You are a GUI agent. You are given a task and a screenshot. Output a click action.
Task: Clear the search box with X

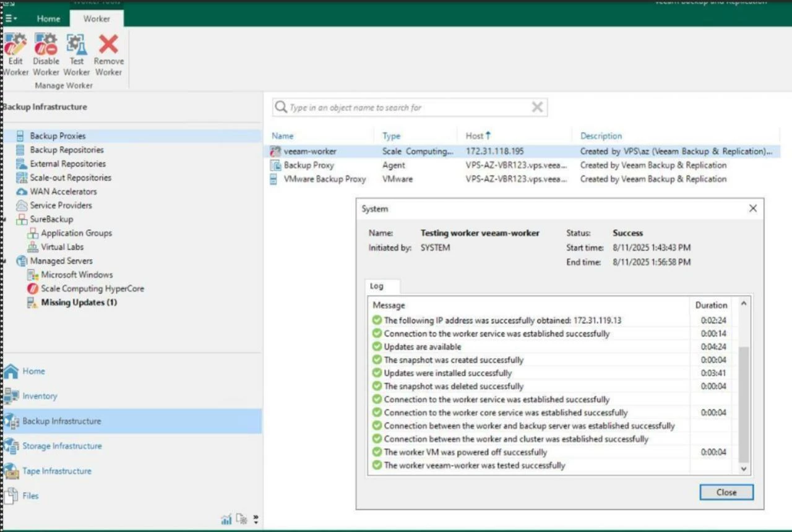point(537,107)
